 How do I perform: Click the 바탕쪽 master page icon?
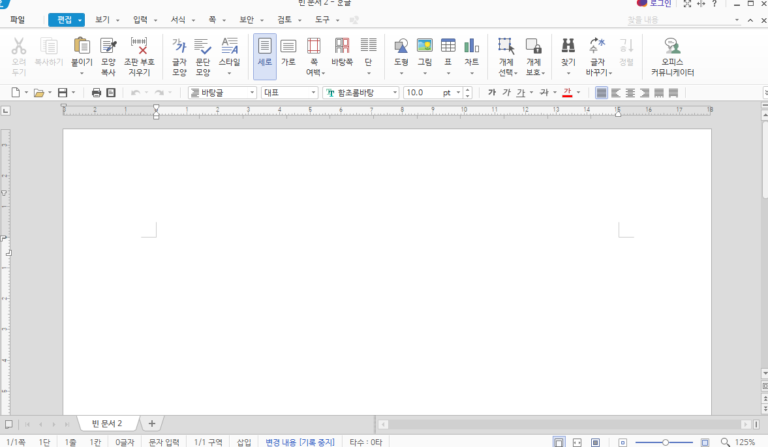tap(342, 46)
